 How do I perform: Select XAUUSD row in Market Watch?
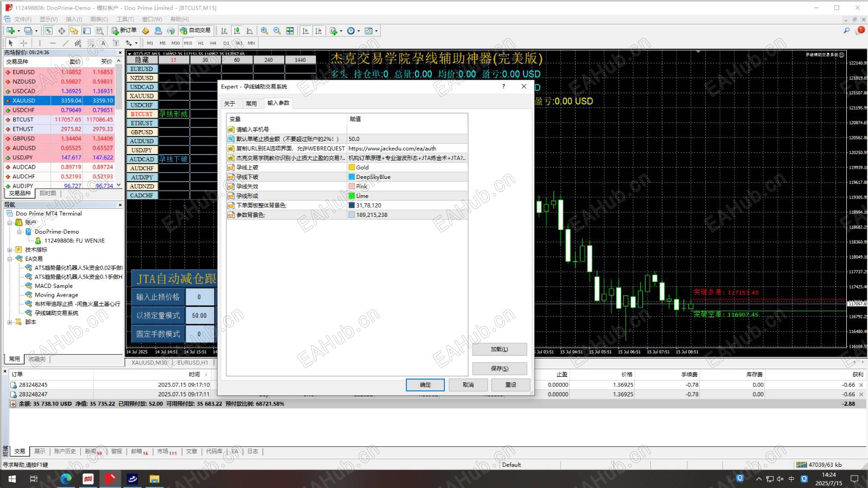[60, 100]
